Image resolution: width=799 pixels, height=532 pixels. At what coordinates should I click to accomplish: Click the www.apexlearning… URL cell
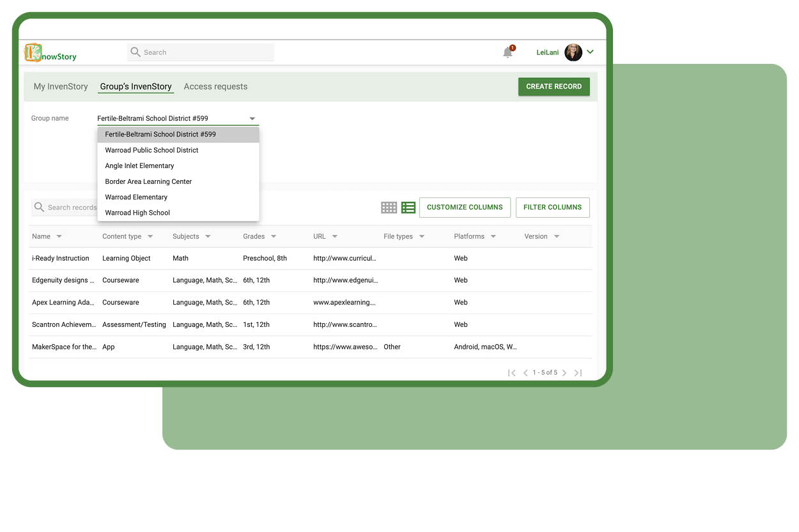(x=345, y=302)
